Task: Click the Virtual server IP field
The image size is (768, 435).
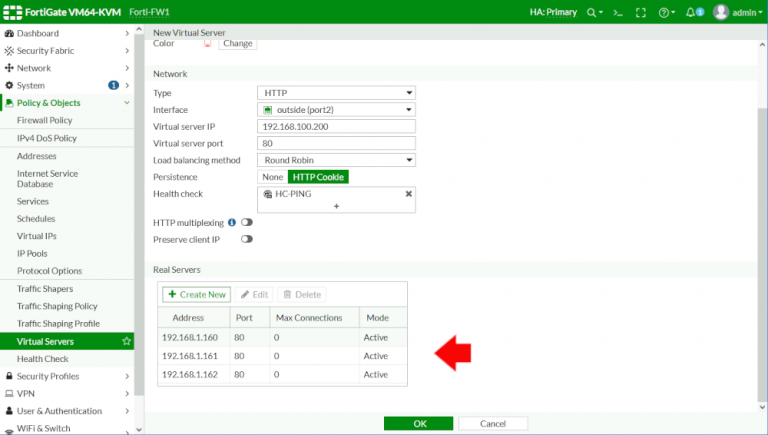Action: (336, 126)
